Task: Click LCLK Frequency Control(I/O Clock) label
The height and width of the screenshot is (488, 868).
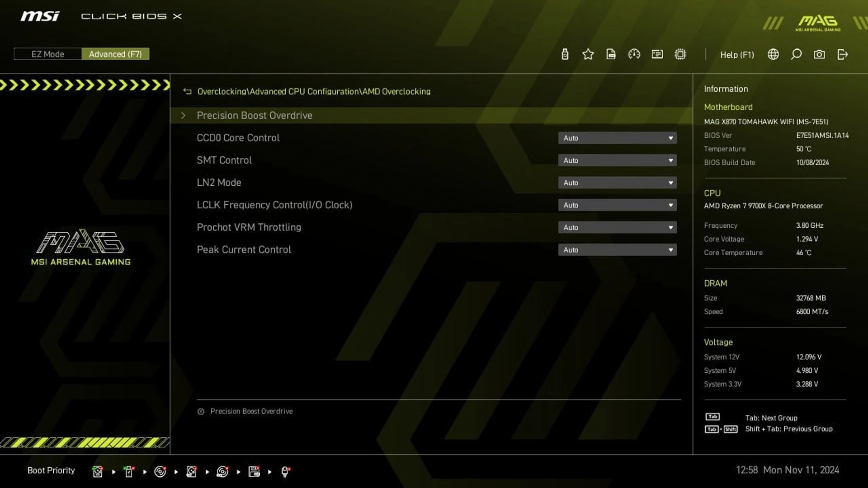Action: click(x=274, y=205)
